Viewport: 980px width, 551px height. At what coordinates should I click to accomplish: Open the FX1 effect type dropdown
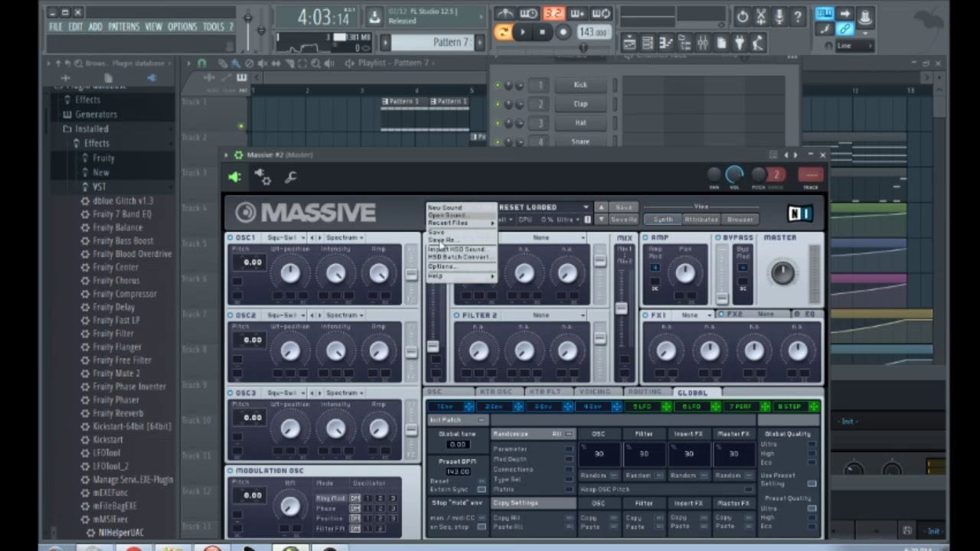click(694, 315)
